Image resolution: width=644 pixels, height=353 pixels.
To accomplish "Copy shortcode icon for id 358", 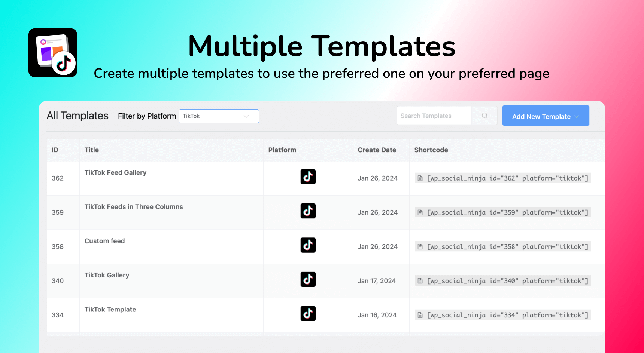I will tap(420, 247).
